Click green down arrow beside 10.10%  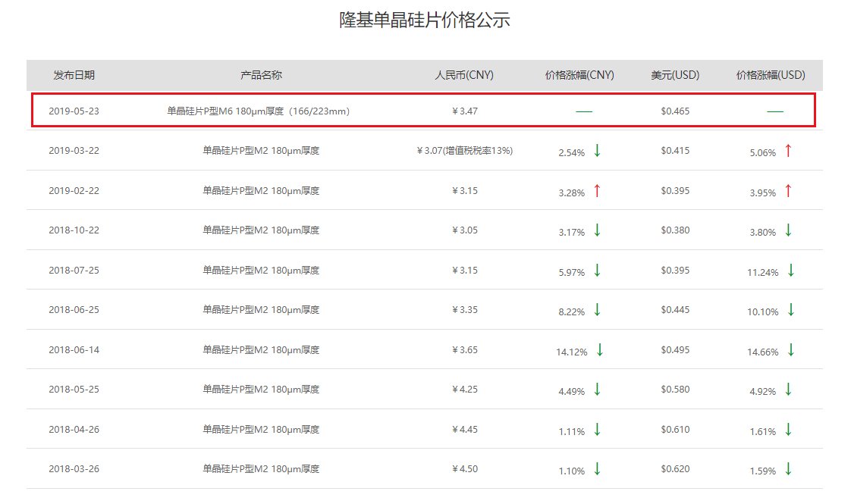[791, 310]
